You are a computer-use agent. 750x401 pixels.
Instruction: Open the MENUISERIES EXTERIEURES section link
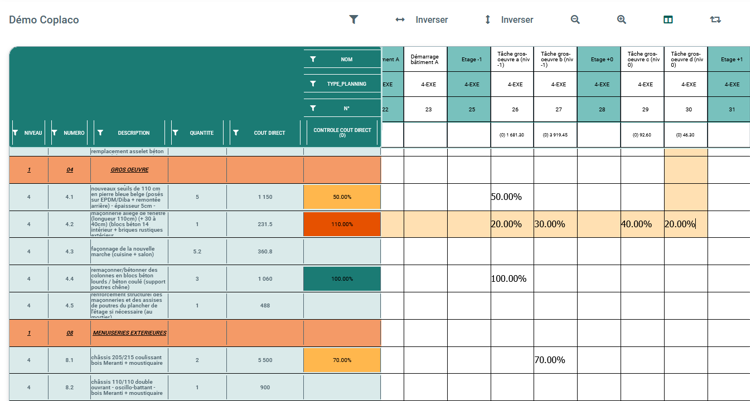[x=129, y=333]
